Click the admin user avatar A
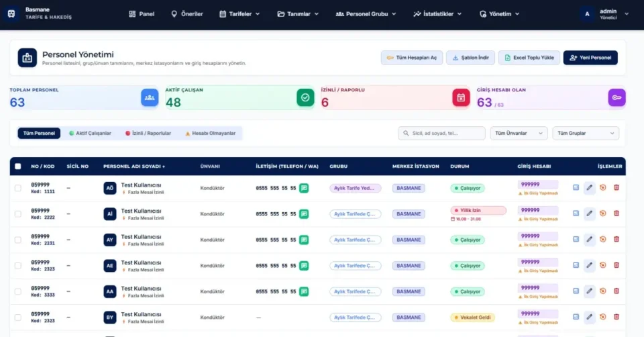This screenshot has height=337, width=644. (x=587, y=14)
